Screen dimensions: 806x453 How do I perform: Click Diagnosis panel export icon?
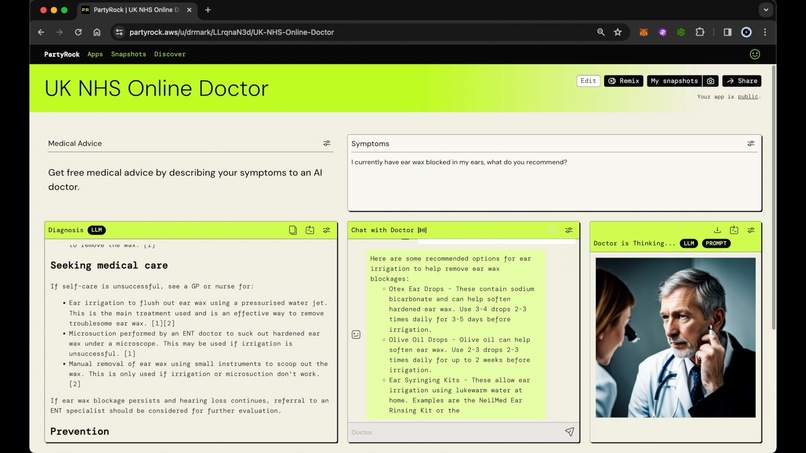pos(309,230)
